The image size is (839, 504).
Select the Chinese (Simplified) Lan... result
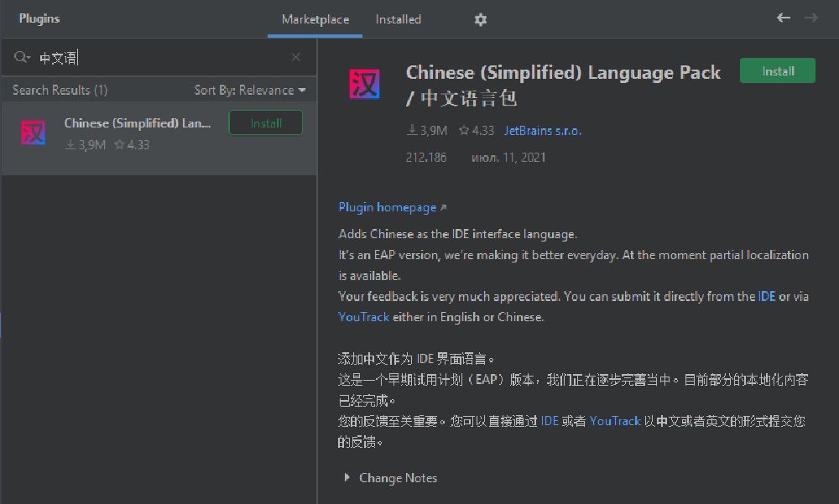[x=159, y=138]
